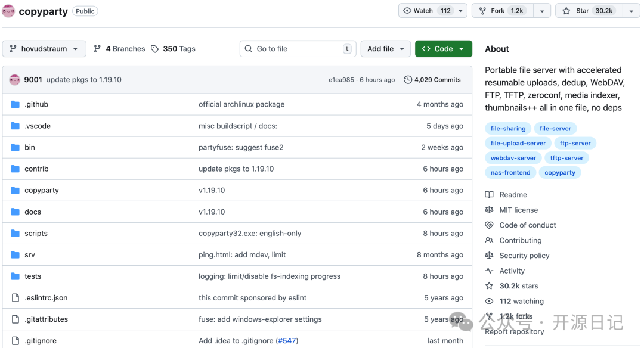Screen dimensions: 644x348
Task: Toggle Star on the repository
Action: [x=589, y=11]
